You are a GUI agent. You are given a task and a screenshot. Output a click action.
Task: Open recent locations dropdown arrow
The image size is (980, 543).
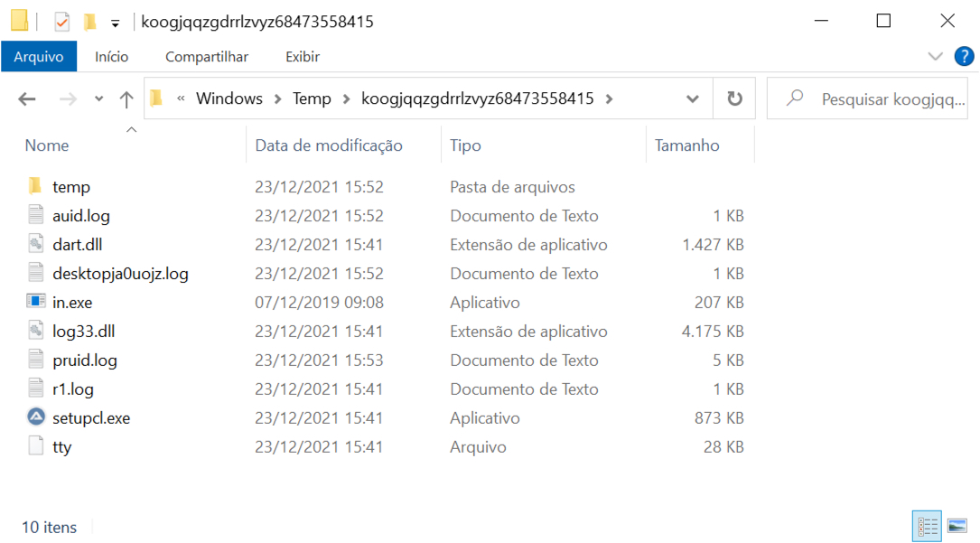98,98
